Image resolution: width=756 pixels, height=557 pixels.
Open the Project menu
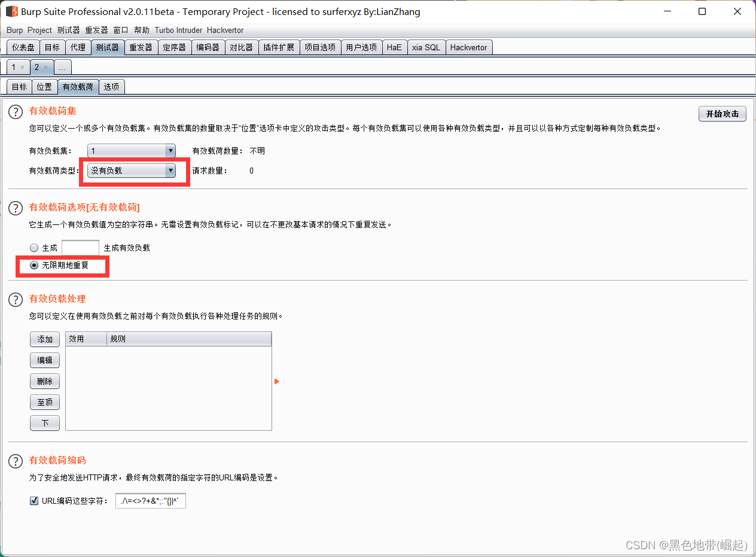pyautogui.click(x=39, y=30)
